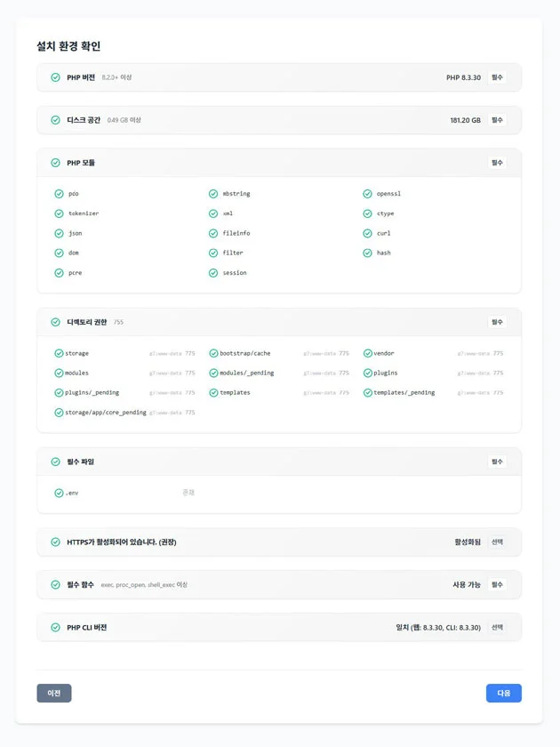Image resolution: width=560 pixels, height=747 pixels.
Task: Click the check icon for hash module
Action: click(x=368, y=253)
